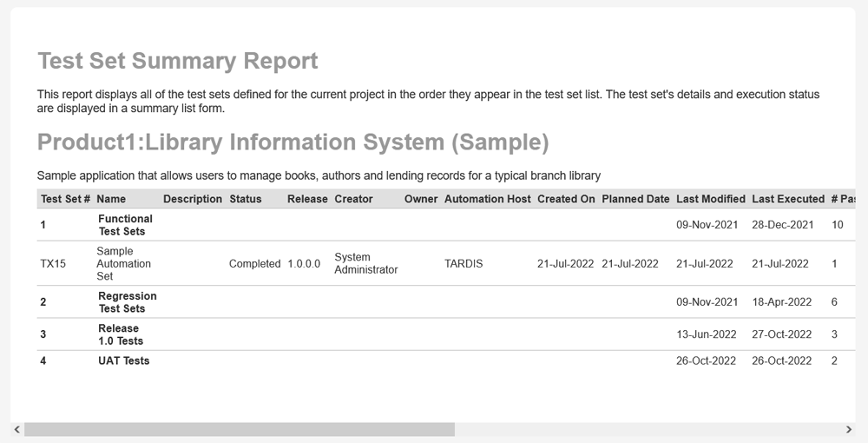Image resolution: width=868 pixels, height=443 pixels.
Task: Click the Test Set # column header
Action: pyautogui.click(x=65, y=199)
